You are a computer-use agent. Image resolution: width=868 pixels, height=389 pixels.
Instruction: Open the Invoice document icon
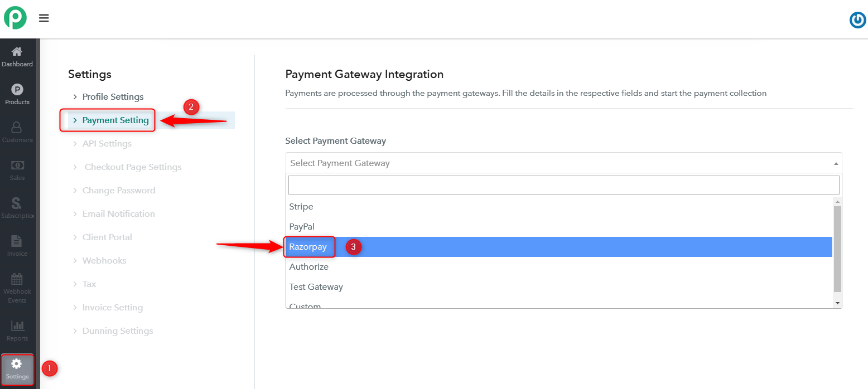[x=17, y=241]
